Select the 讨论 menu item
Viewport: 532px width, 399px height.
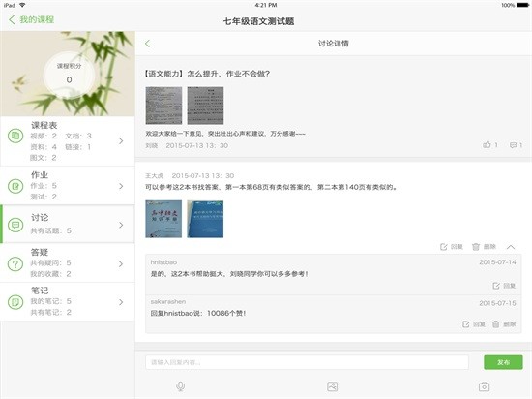click(x=68, y=224)
